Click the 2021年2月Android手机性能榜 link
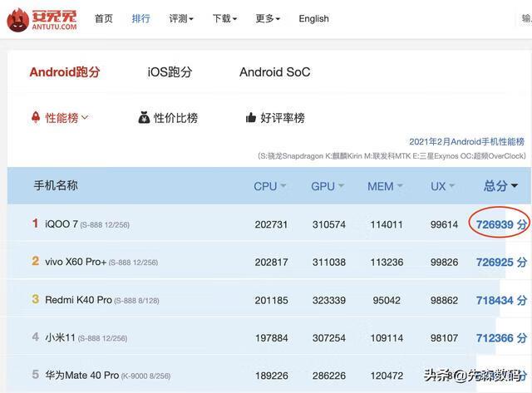Viewport: 532px width, 393px height. coord(466,141)
